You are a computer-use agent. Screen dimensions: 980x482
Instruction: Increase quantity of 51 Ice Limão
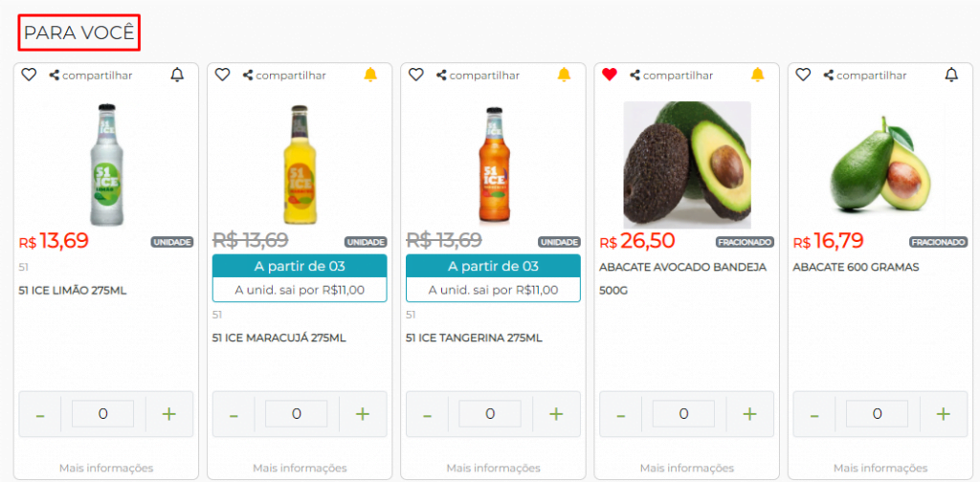point(169,414)
